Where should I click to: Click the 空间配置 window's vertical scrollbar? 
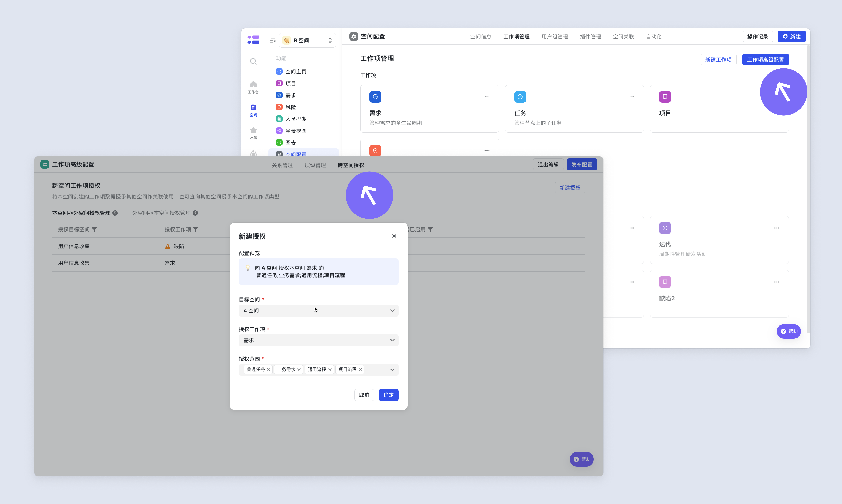(808, 189)
